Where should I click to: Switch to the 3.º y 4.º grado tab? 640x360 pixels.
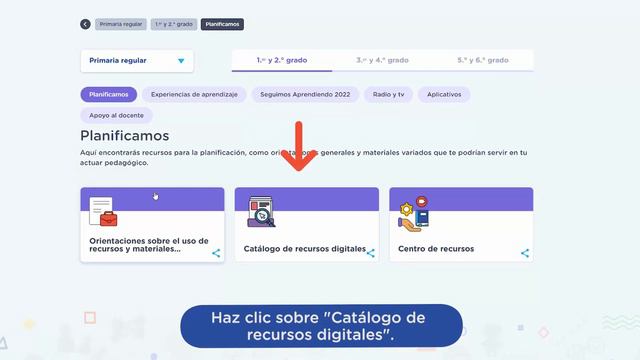click(382, 60)
